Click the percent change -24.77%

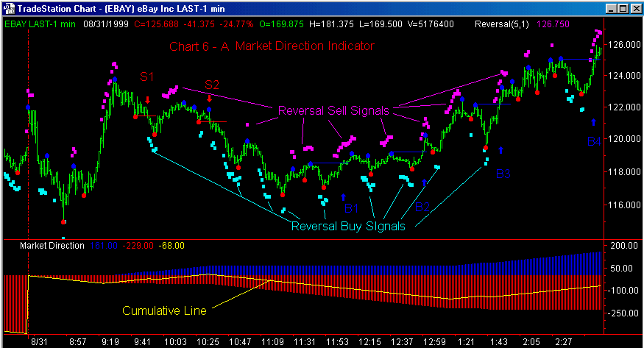point(236,24)
